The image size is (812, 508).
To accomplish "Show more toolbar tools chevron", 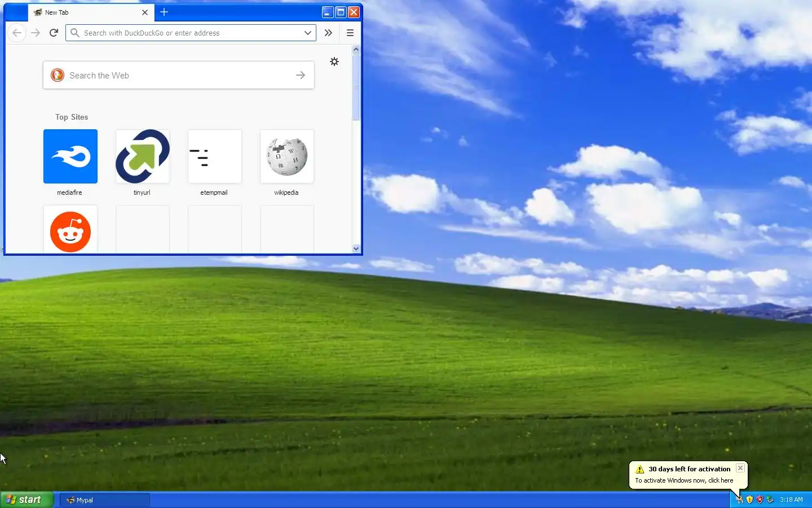I will (328, 33).
